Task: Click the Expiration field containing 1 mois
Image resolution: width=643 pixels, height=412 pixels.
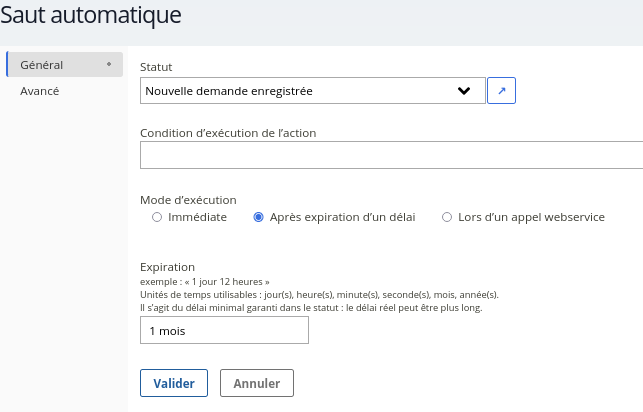Action: click(x=224, y=330)
